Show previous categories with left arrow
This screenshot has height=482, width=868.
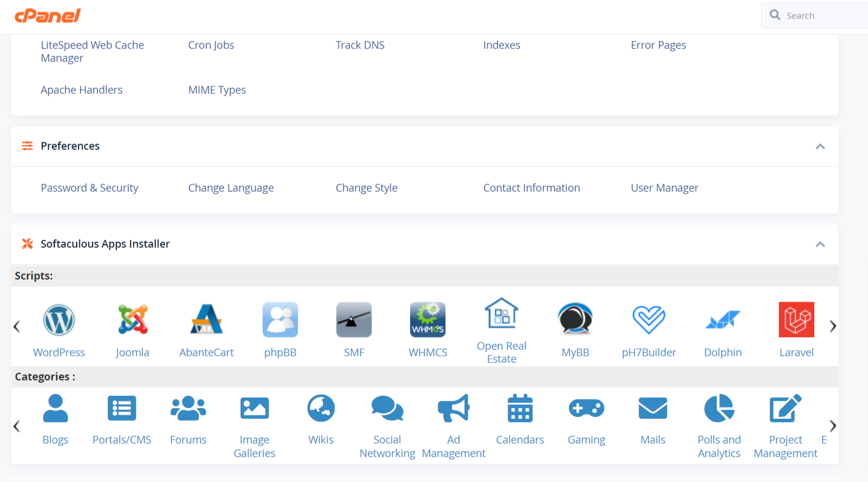[17, 426]
